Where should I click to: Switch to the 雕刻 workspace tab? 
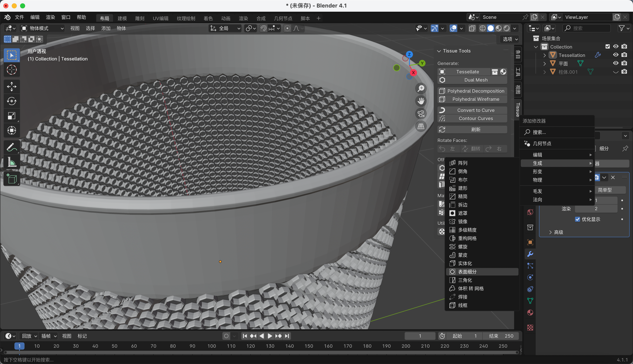tap(140, 18)
